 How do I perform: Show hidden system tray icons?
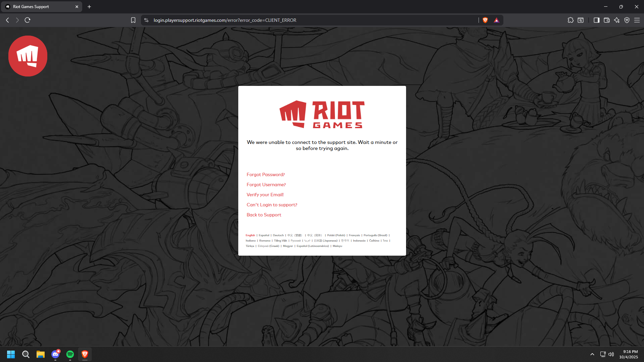tap(592, 354)
